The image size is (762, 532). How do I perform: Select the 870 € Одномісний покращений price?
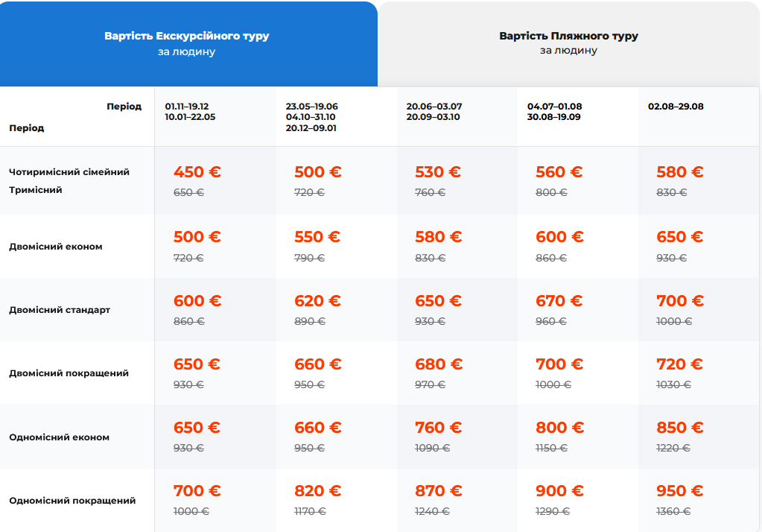coord(438,491)
